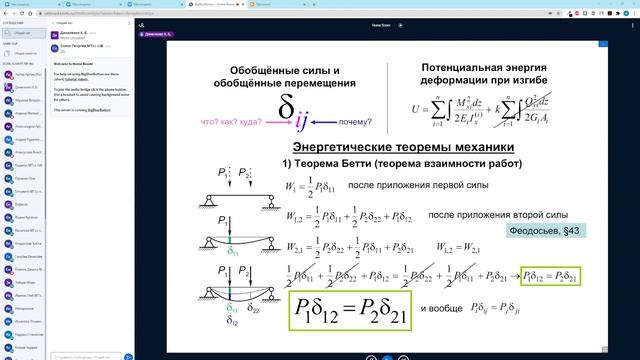The image size is (640, 360).
Task: Switch to the third browser tab
Action: (x=155, y=4)
